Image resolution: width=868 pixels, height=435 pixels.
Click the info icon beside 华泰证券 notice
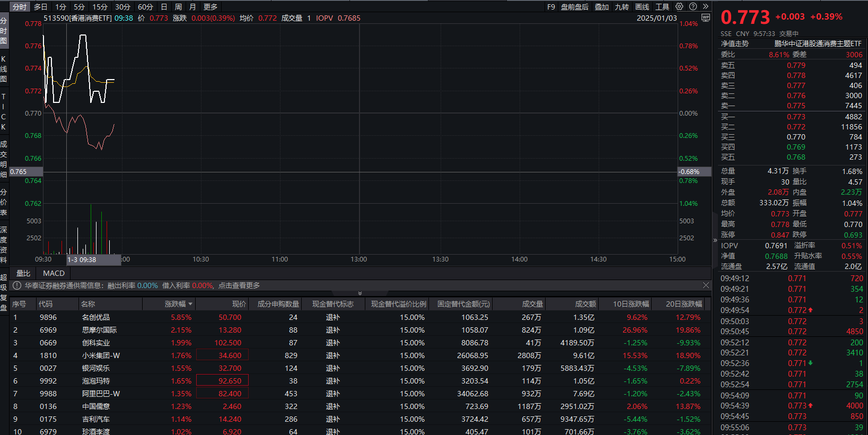click(17, 285)
